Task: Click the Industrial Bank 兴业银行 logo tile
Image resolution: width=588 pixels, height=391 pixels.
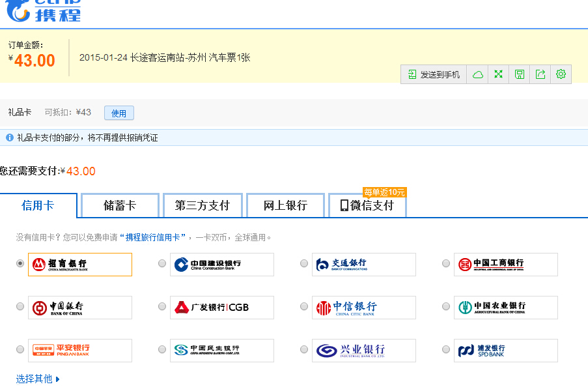Action: [364, 351]
